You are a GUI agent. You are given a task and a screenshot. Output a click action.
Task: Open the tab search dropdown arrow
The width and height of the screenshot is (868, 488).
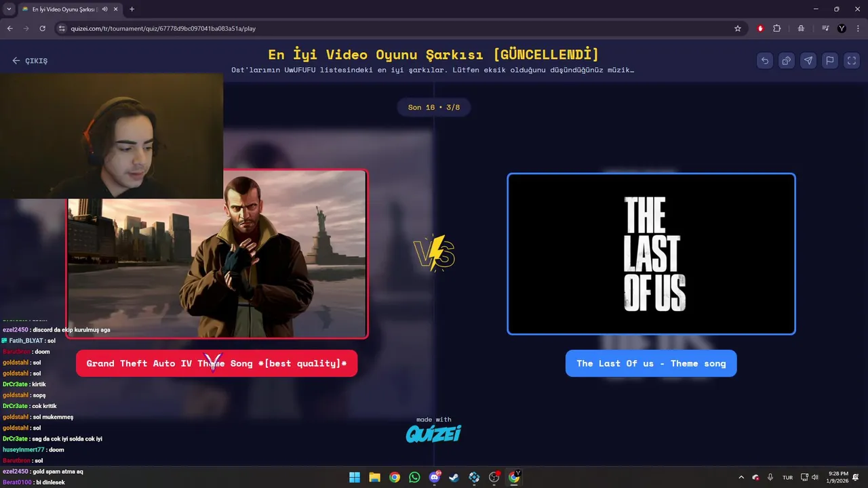pos(8,9)
